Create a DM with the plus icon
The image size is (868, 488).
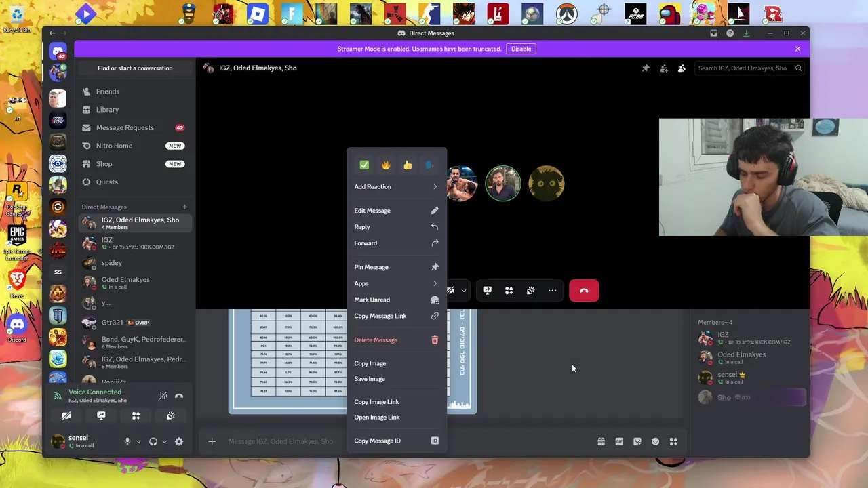pos(184,207)
